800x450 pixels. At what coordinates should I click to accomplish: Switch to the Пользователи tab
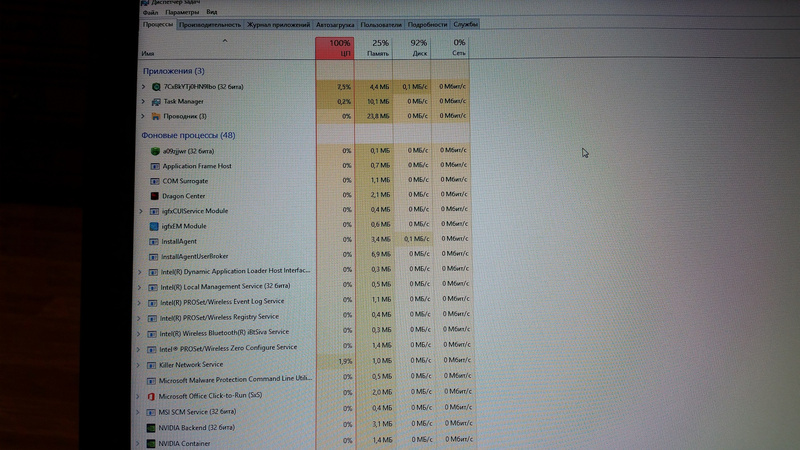point(381,24)
